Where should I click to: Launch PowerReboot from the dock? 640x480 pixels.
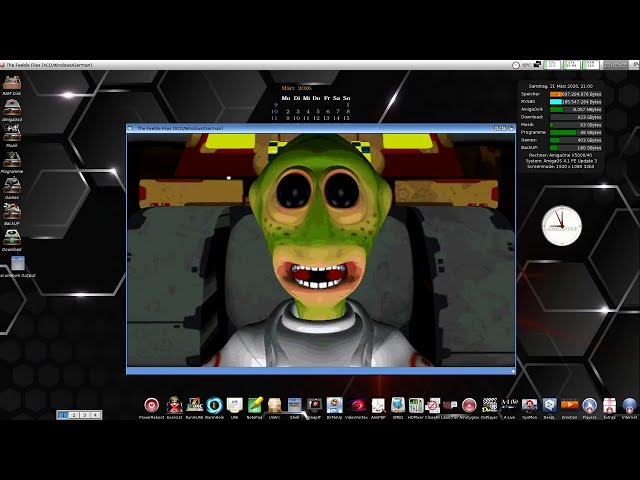[x=152, y=405]
